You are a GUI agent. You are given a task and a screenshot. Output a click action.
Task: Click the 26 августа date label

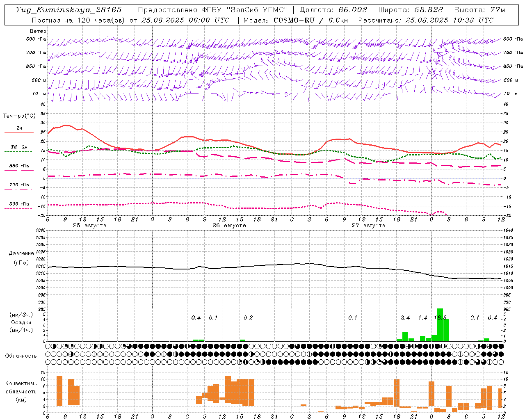click(229, 226)
